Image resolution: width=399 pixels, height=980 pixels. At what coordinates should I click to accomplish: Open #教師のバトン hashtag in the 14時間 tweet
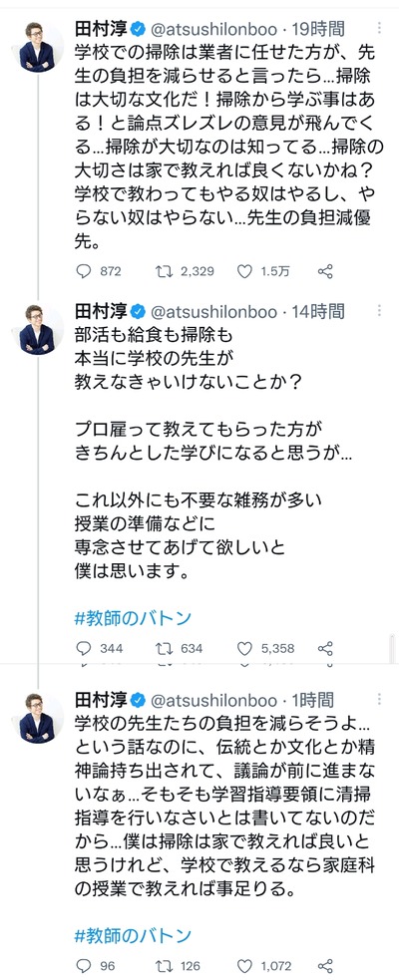[133, 619]
